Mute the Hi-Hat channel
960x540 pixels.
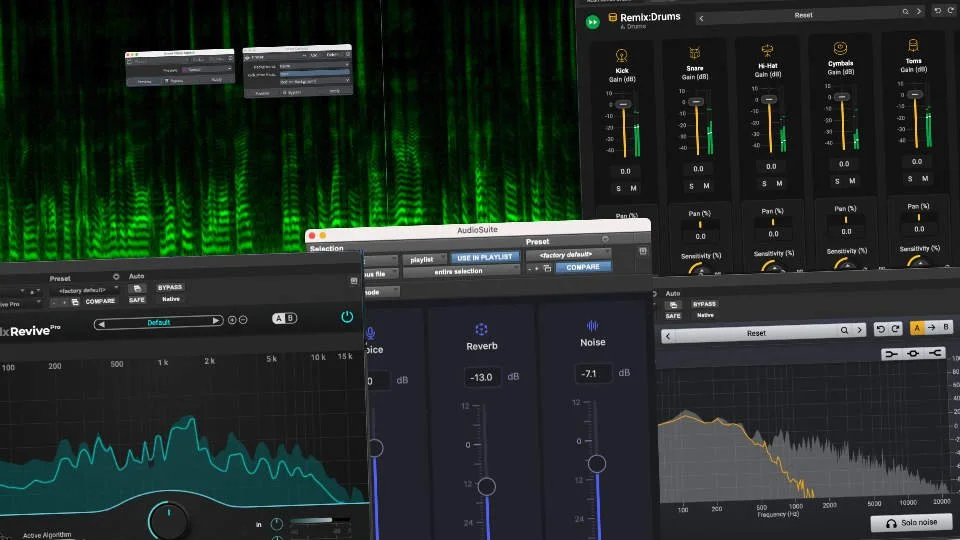(779, 183)
